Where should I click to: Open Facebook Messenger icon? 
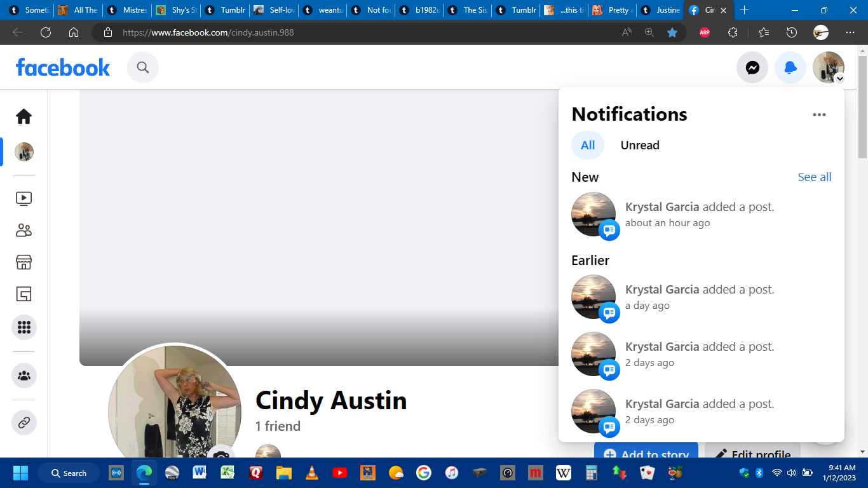point(752,67)
